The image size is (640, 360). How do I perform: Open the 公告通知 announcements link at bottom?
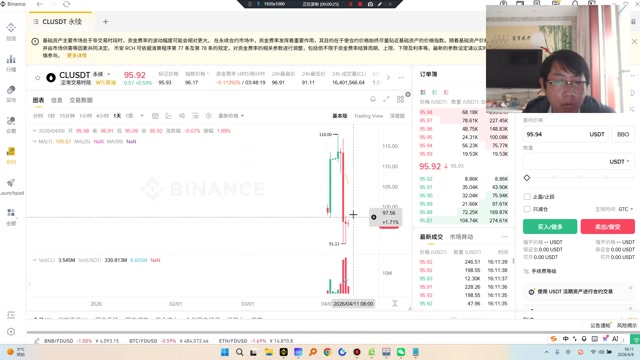[600, 325]
